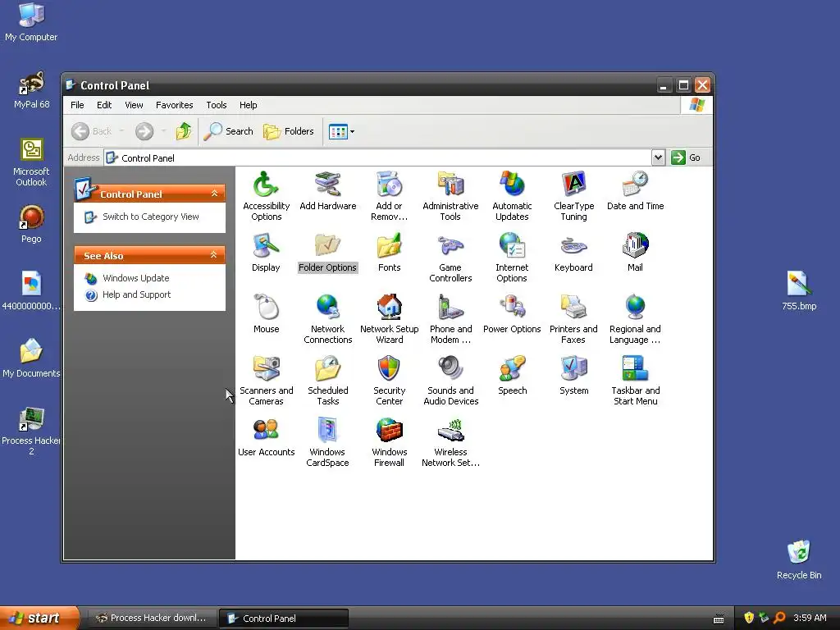Click the Back toolbar button

[x=92, y=131]
